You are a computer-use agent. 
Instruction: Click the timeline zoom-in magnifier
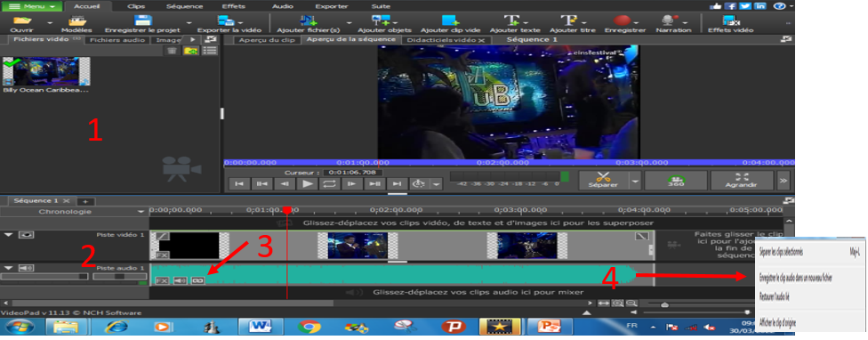click(617, 304)
